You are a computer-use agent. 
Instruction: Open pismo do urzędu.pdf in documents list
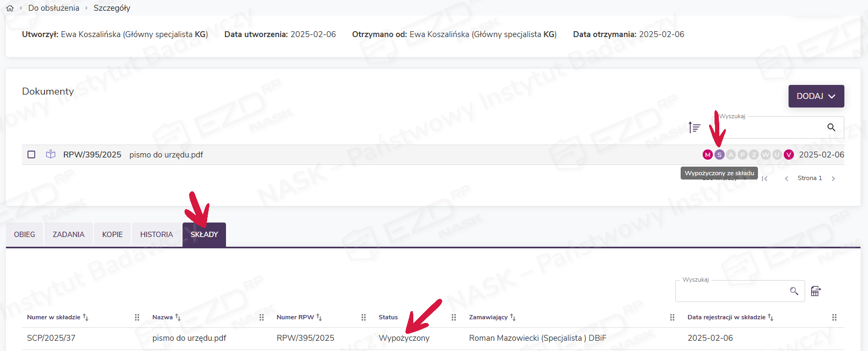click(x=166, y=155)
